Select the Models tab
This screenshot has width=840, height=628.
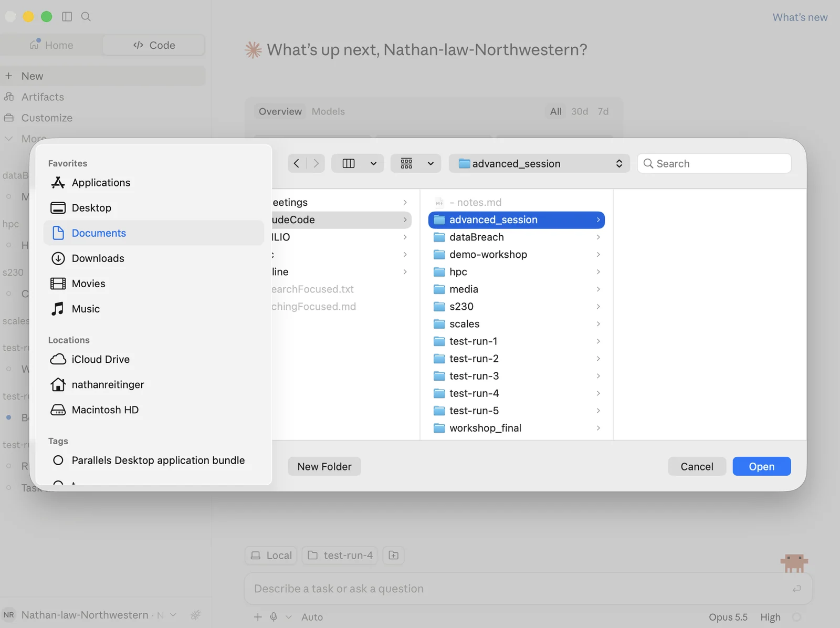click(328, 111)
